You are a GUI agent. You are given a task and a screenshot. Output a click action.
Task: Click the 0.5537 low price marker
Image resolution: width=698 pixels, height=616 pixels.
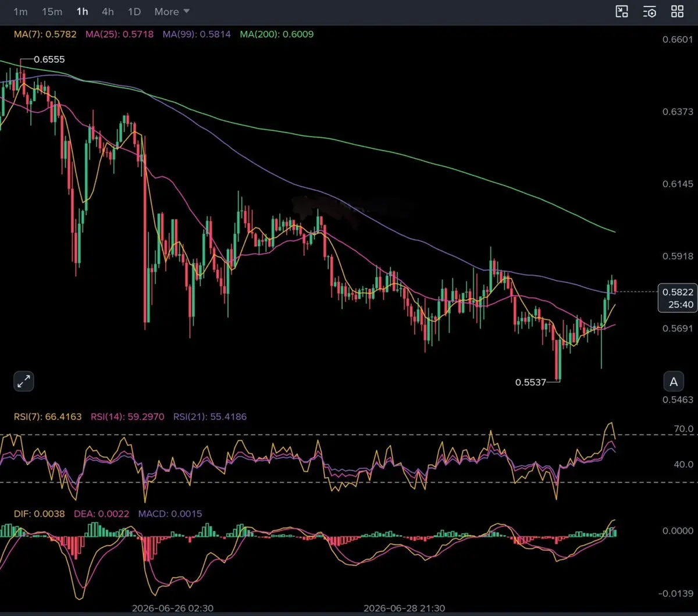[530, 382]
